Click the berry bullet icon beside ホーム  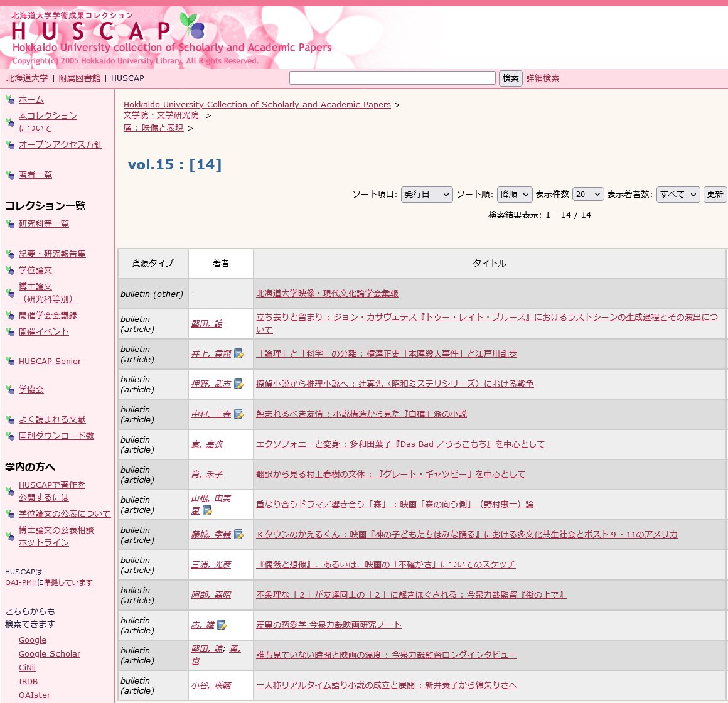[x=10, y=99]
